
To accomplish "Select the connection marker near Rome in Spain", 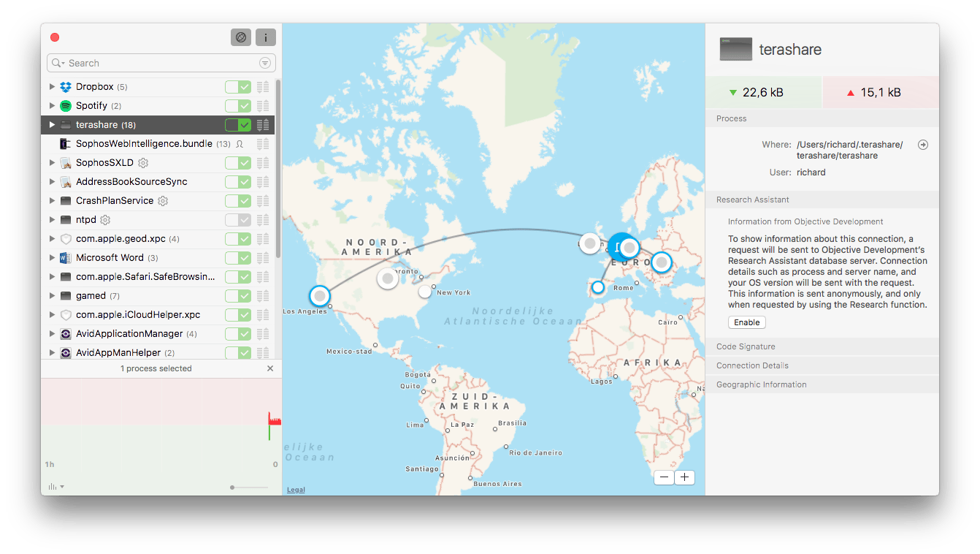I will (597, 287).
